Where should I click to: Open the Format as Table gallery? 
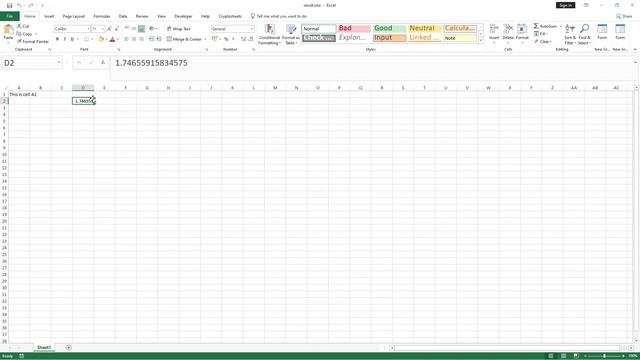291,34
